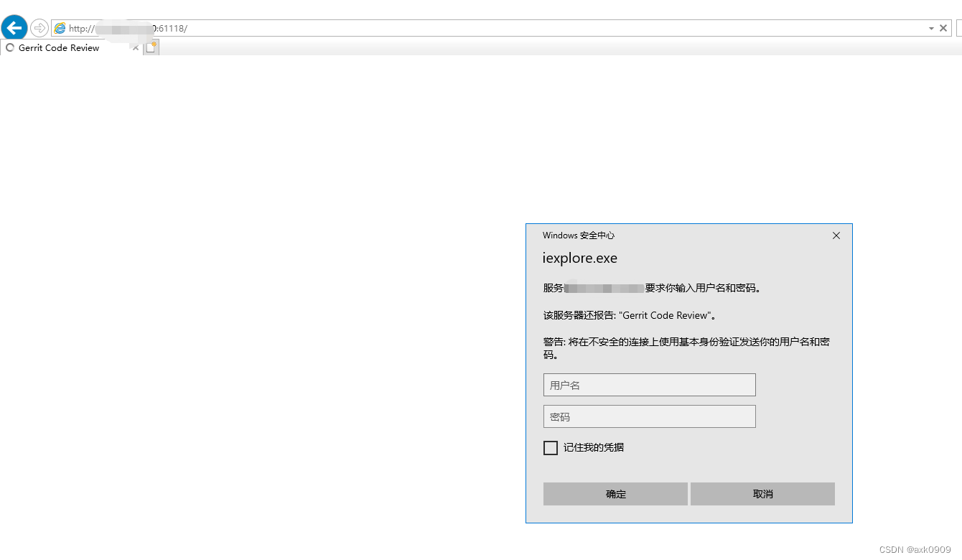
Task: Open a new browser tab
Action: (x=151, y=47)
